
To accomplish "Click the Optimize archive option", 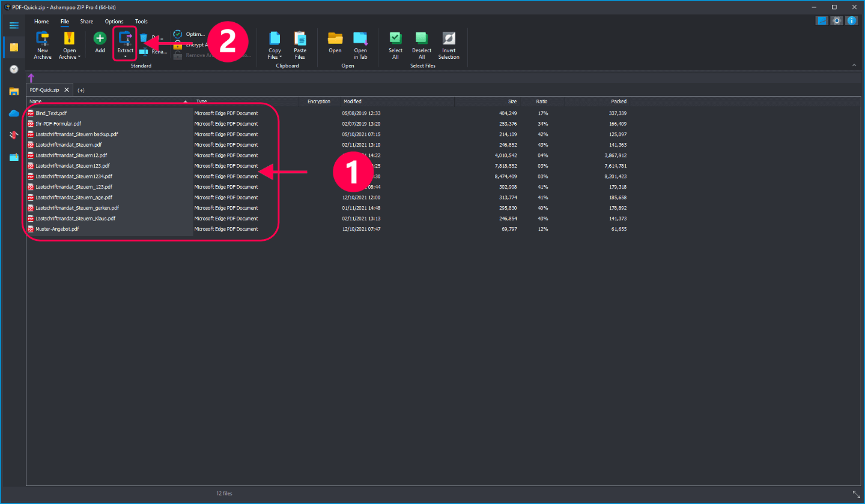I will tap(189, 34).
